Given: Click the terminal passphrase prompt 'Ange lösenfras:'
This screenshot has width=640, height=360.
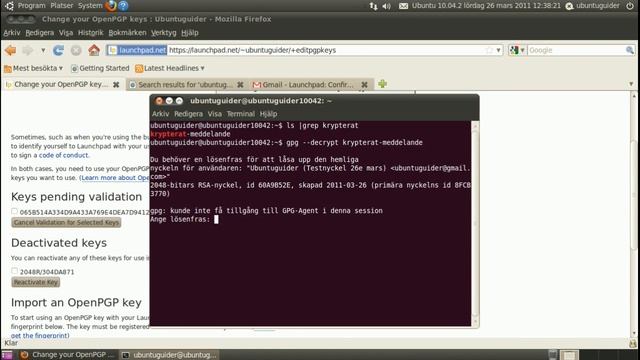Looking at the screenshot, I should point(180,219).
